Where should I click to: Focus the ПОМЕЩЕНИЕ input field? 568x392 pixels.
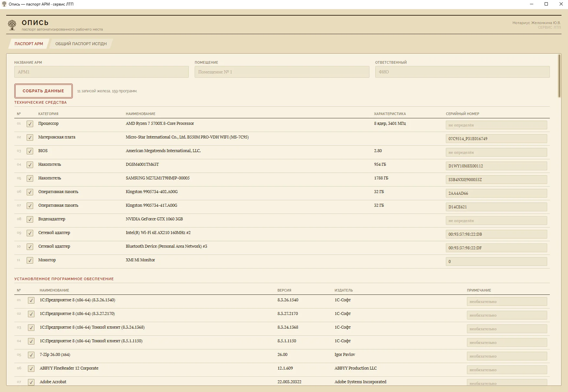(x=282, y=72)
